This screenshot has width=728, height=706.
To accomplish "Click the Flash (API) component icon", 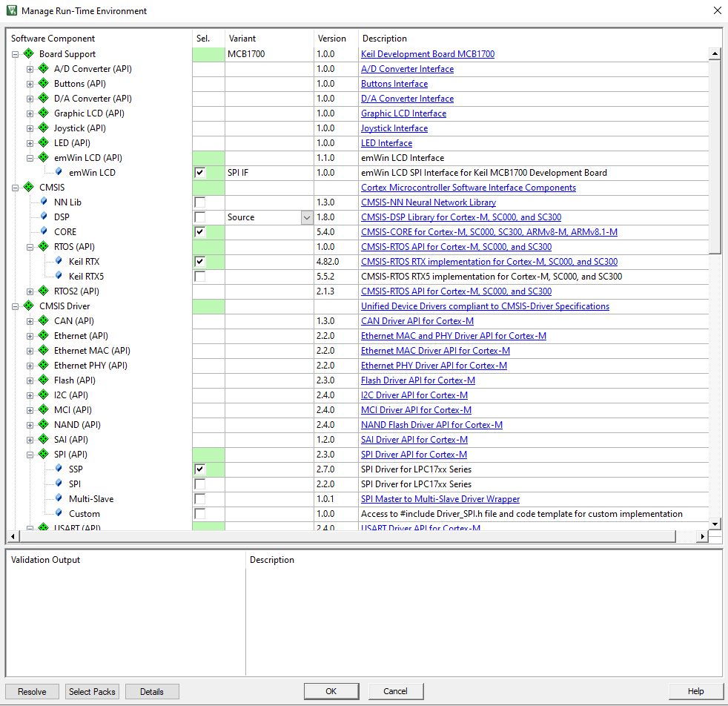I will point(42,380).
